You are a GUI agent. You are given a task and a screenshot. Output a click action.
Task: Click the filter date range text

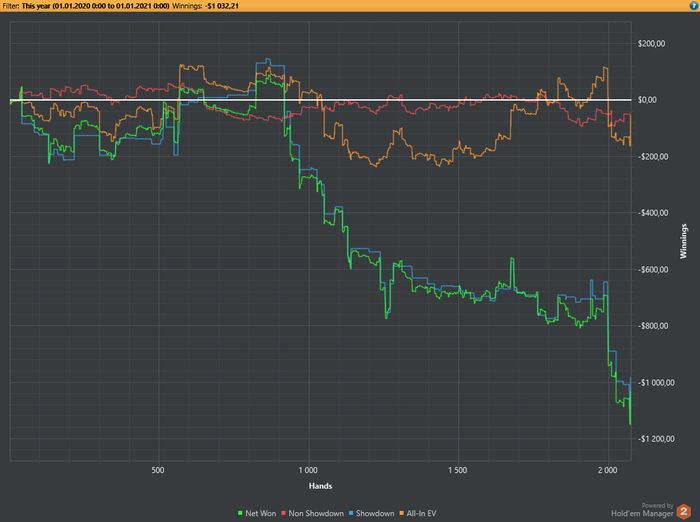pyautogui.click(x=95, y=6)
